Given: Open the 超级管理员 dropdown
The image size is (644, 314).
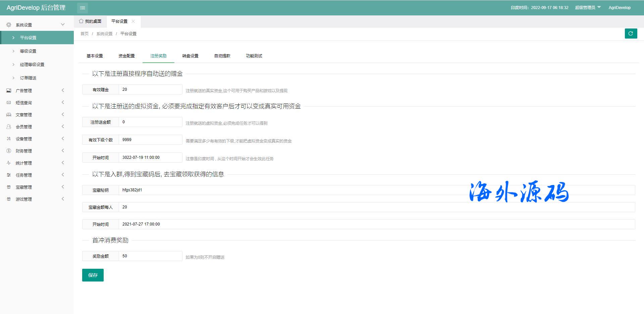Looking at the screenshot, I should pos(588,8).
